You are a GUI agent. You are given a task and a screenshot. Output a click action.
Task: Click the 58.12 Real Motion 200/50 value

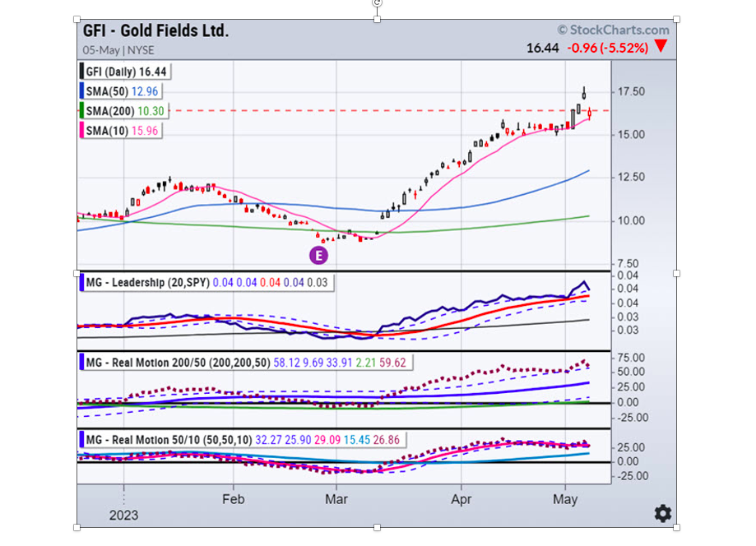(286, 363)
